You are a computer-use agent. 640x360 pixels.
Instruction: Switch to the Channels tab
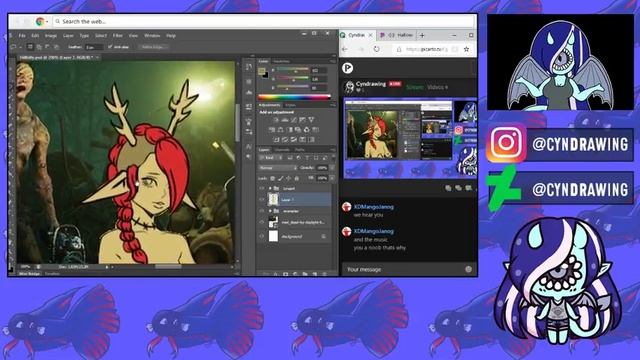(x=282, y=150)
